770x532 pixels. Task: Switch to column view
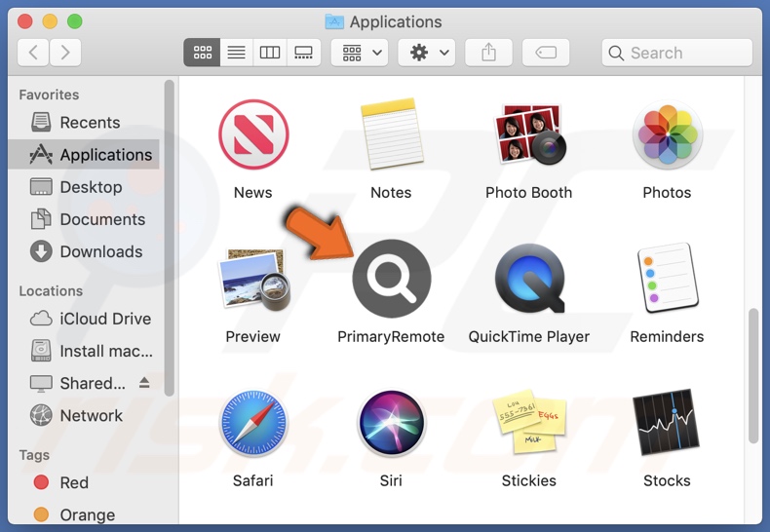coord(270,53)
